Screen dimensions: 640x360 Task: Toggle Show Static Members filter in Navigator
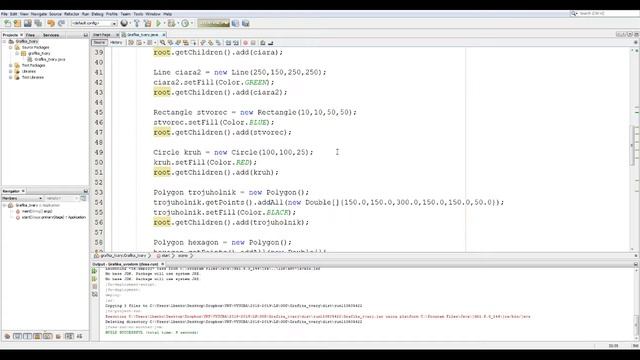coord(27,336)
